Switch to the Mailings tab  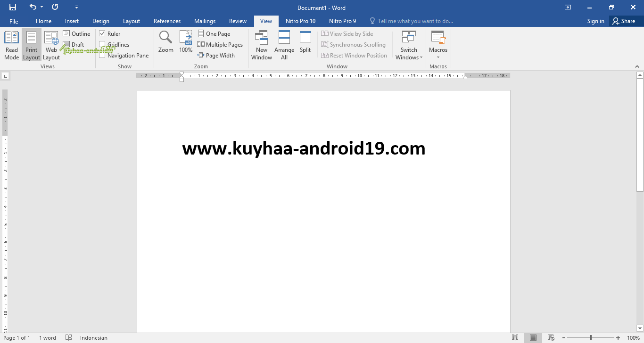point(205,21)
